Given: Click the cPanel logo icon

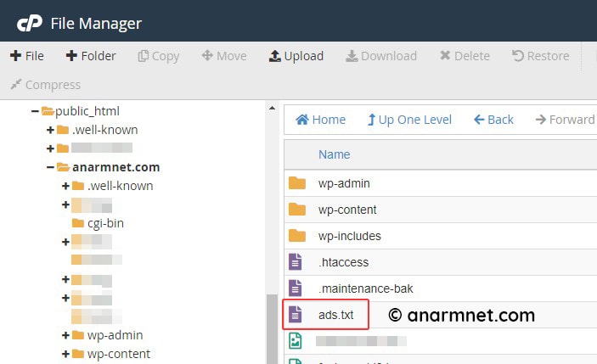Looking at the screenshot, I should pos(30,22).
